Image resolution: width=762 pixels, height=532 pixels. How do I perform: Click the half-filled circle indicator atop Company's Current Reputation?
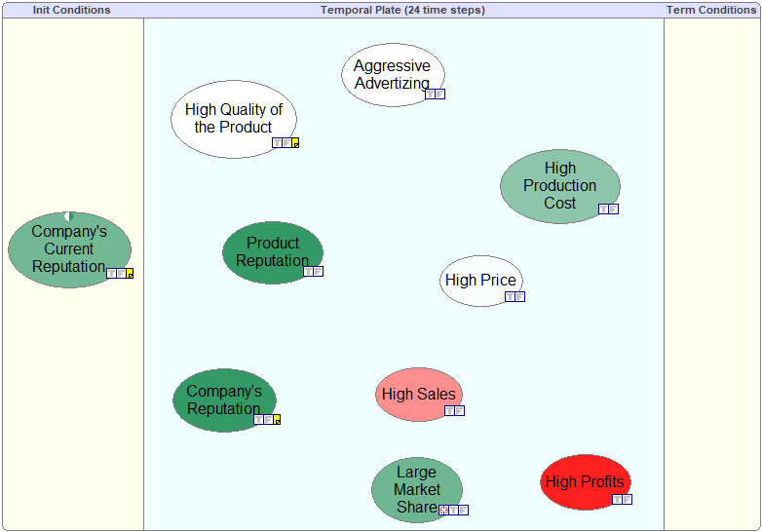69,216
